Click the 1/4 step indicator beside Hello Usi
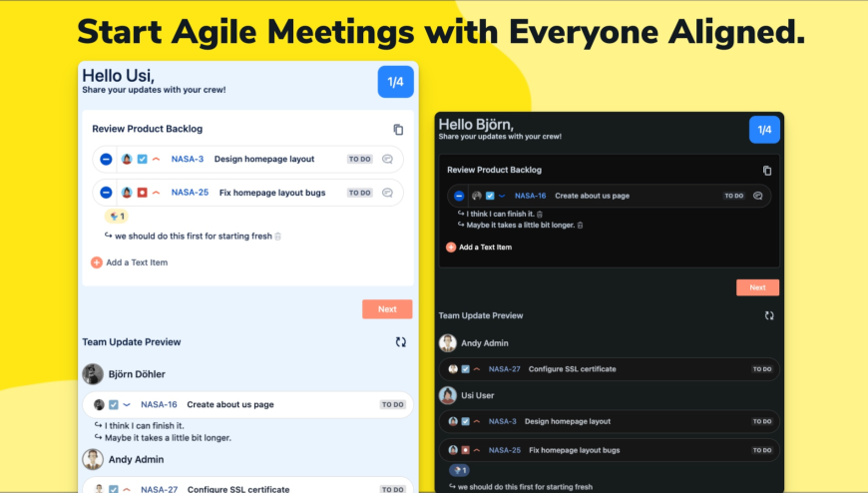Viewport: 868px width, 493px height. tap(395, 82)
